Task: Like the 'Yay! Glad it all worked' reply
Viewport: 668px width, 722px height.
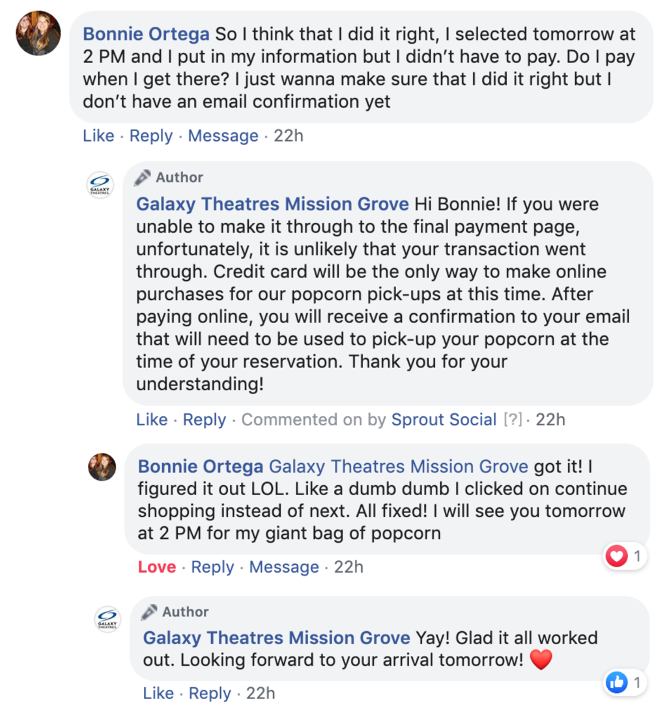Action: click(158, 693)
